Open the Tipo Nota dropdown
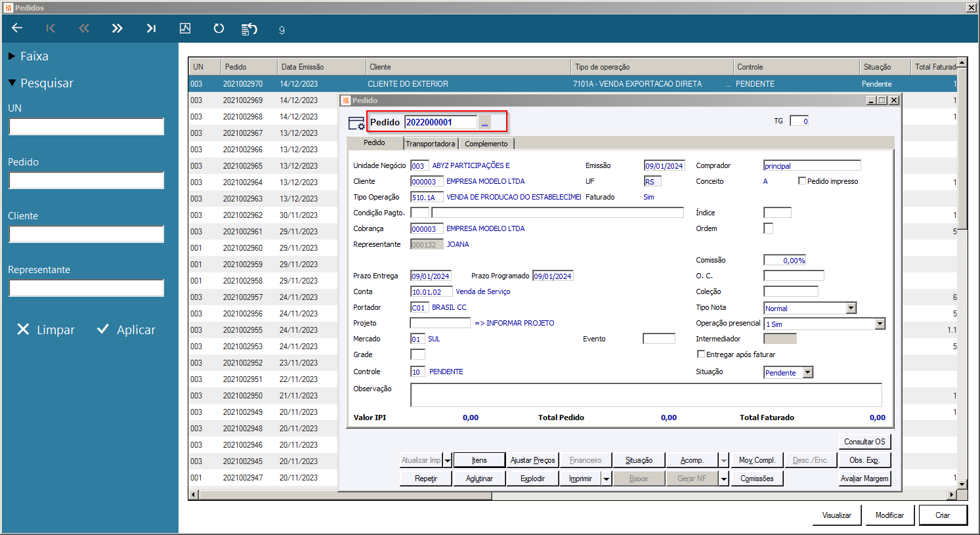 click(x=851, y=308)
